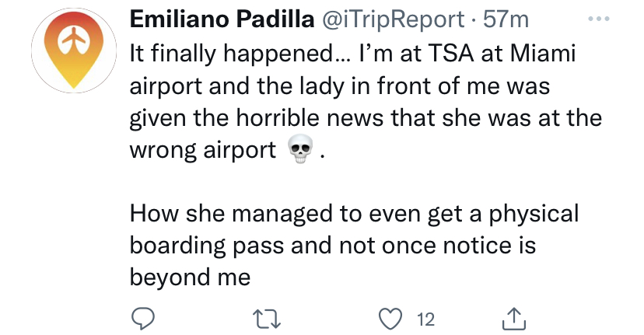Click the "How she managed" paragraph
644x335 pixels.
click(354, 245)
